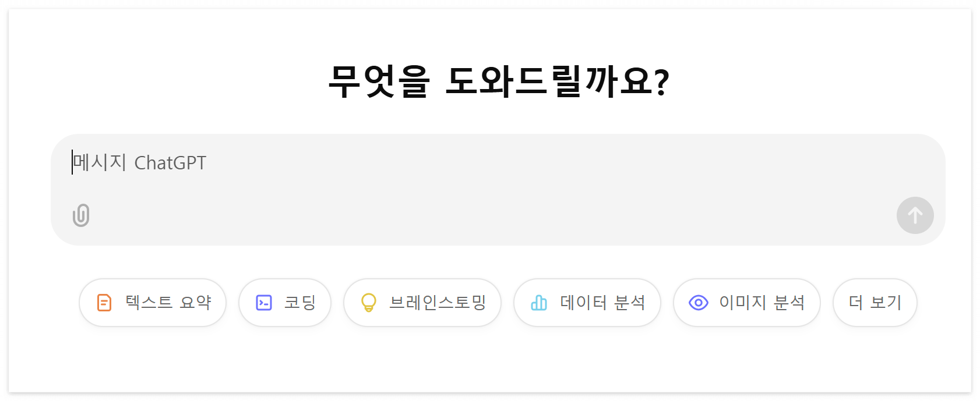Toggle the 코딩 suggestion chip

[284, 302]
